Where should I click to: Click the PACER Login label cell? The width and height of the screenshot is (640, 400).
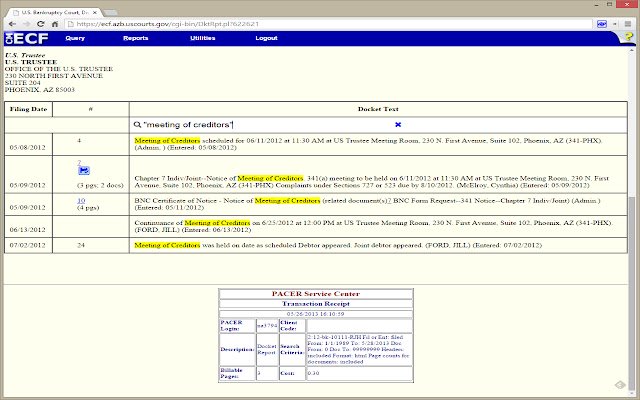[x=237, y=325]
